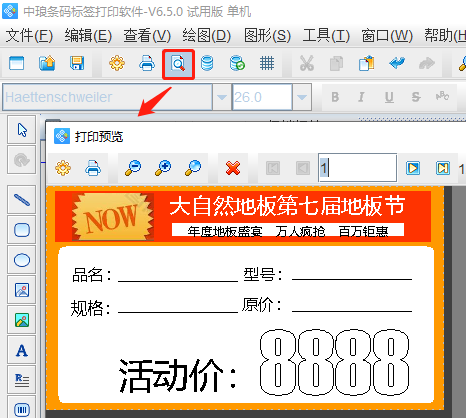466x418 pixels.
Task: Click the copy icon in main toolbar
Action: (x=336, y=64)
